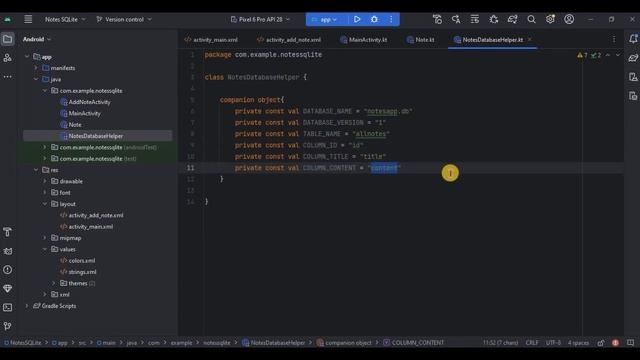Open IDE settings gear icon
Viewport: 640px width, 360px height.
550,19
